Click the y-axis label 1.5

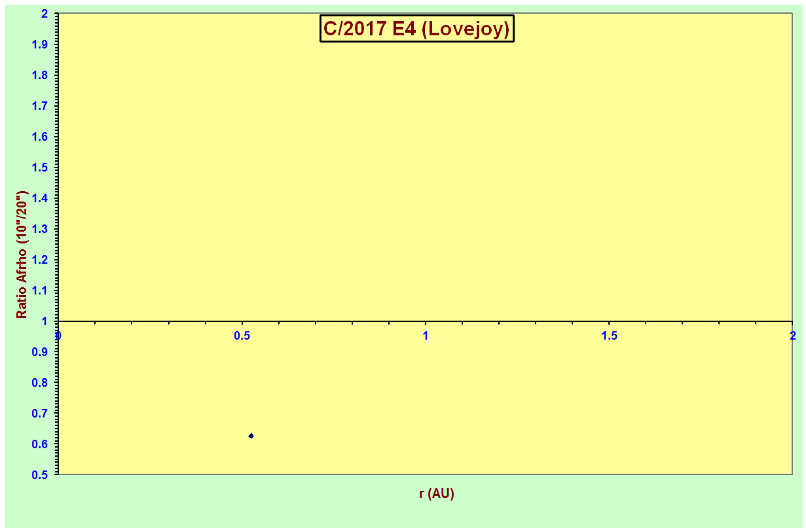pyautogui.click(x=40, y=167)
